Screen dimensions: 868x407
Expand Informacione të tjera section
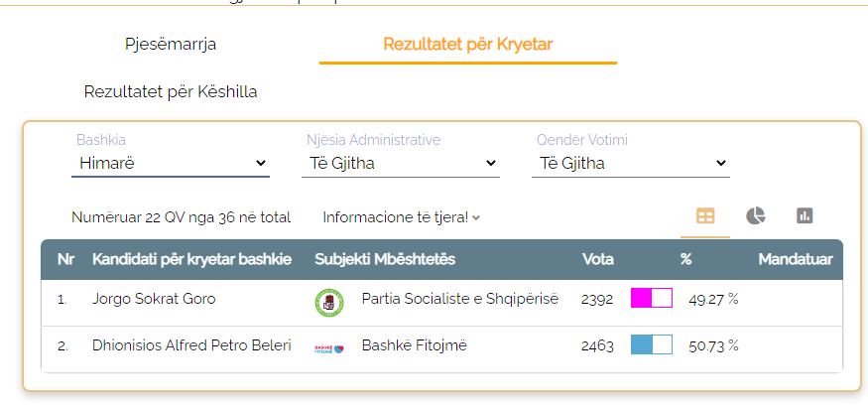(x=402, y=217)
